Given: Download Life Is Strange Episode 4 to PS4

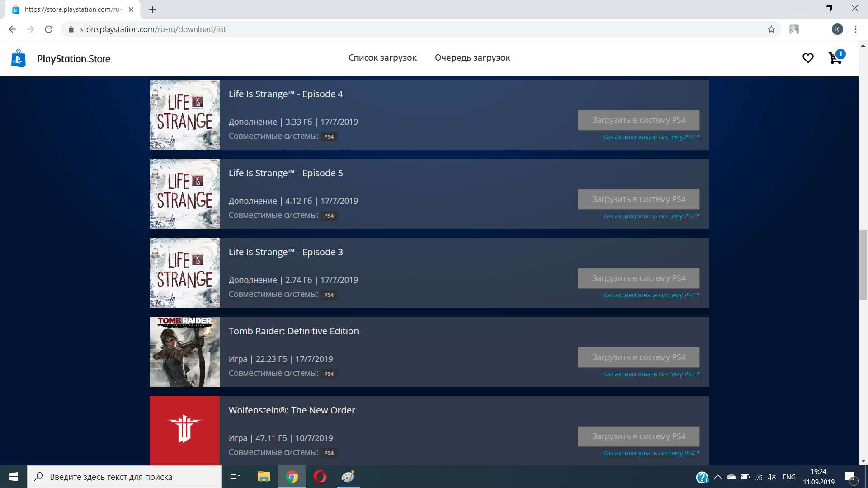Looking at the screenshot, I should 638,120.
